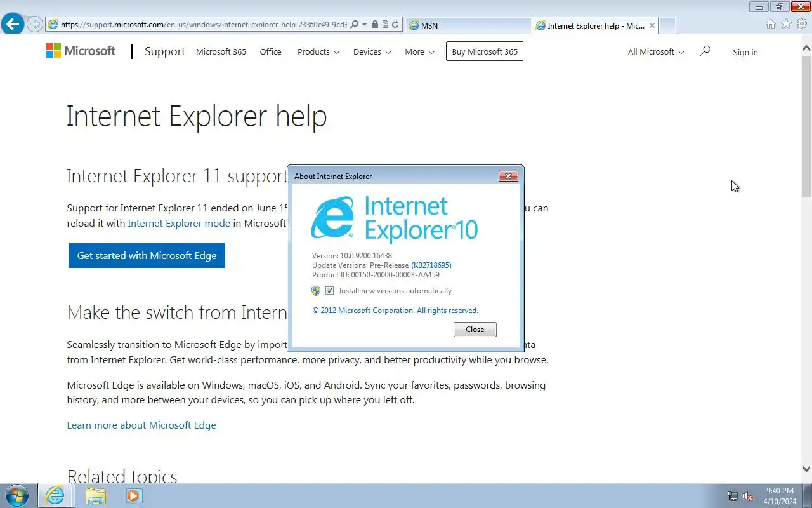This screenshot has width=812, height=508.
Task: Click the Close button in the About dialog
Action: tap(475, 330)
